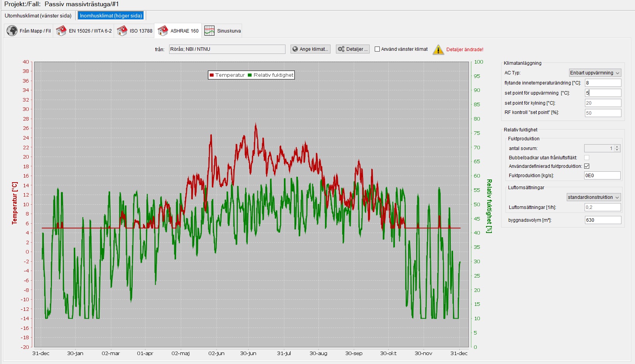Screen dimensions: 635x364
Task: Click the yellow warning triangle icon
Action: (x=438, y=50)
